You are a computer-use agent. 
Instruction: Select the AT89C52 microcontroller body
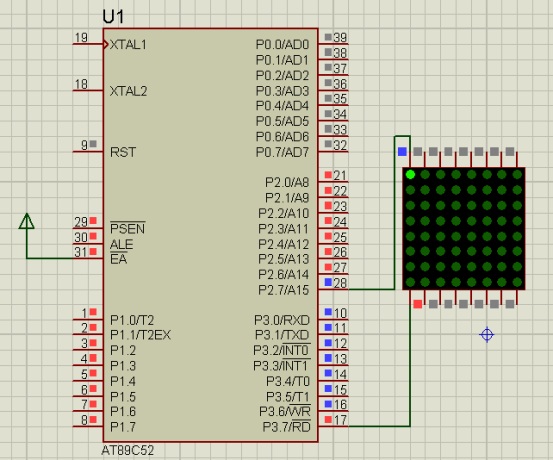[211, 235]
